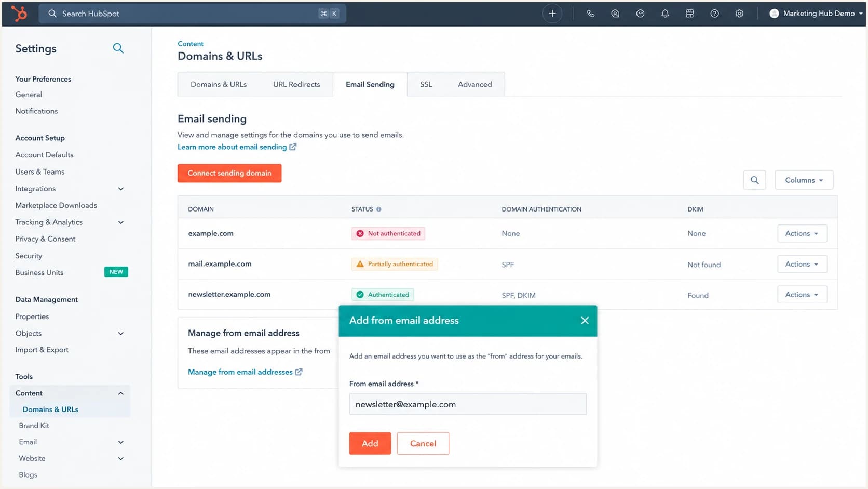Viewport: 868px width, 489px height.
Task: Click the NEW badge beside Business Units
Action: [x=116, y=272]
